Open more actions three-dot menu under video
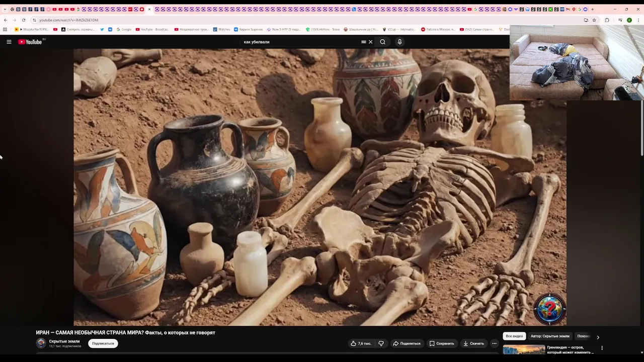 click(494, 343)
